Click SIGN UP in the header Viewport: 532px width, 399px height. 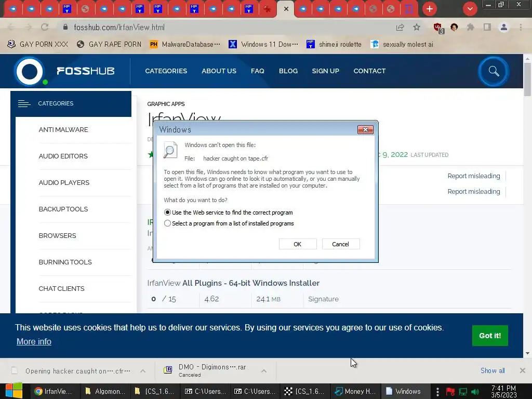tap(325, 71)
